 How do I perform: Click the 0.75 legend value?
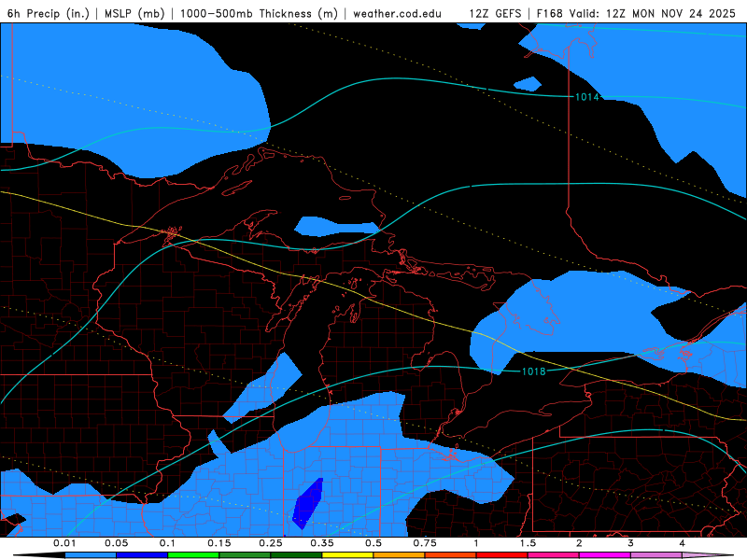tap(425, 543)
